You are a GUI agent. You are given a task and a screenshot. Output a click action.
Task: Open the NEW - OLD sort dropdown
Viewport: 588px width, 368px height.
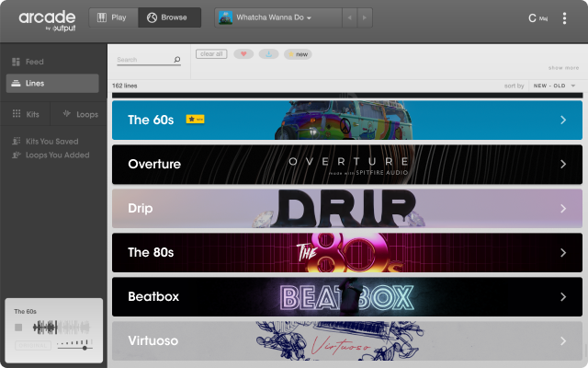pos(554,86)
